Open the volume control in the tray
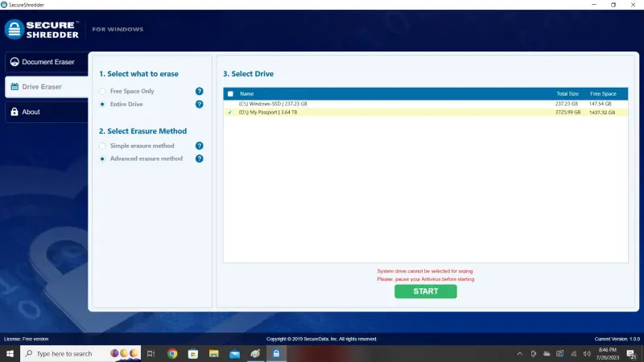The height and width of the screenshot is (362, 644). coord(587,353)
